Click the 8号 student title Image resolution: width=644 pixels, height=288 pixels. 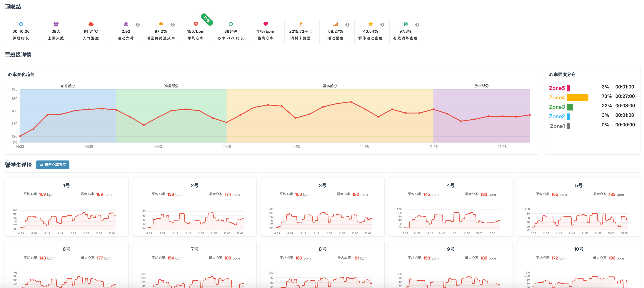coord(322,249)
